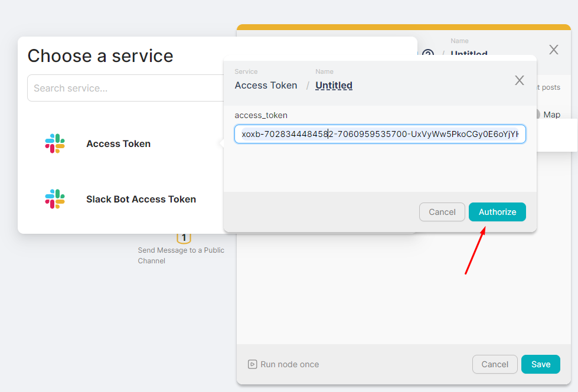The image size is (578, 392).
Task: Click the Slack icon beside Access Token
Action: pos(54,143)
